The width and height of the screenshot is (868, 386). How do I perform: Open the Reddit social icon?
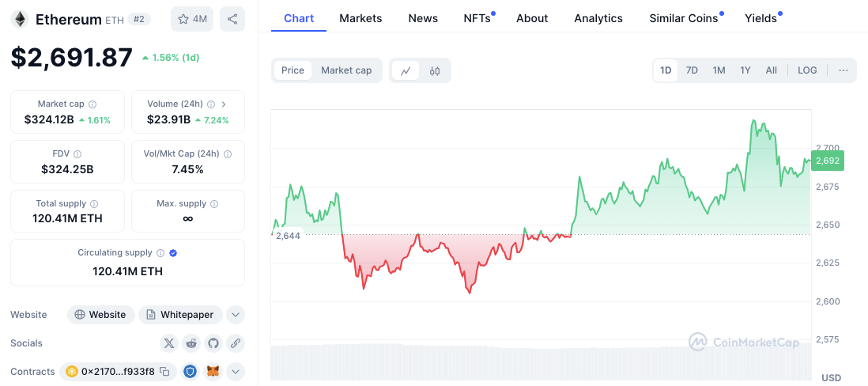tap(191, 343)
